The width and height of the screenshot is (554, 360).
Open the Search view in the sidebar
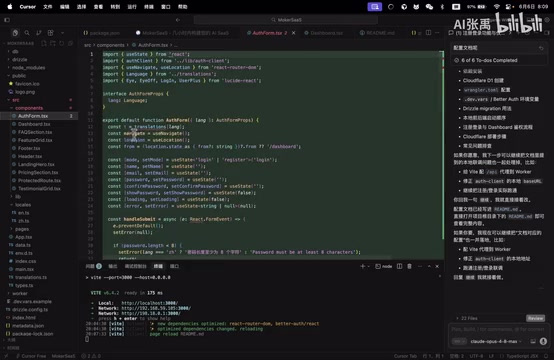pos(27,33)
